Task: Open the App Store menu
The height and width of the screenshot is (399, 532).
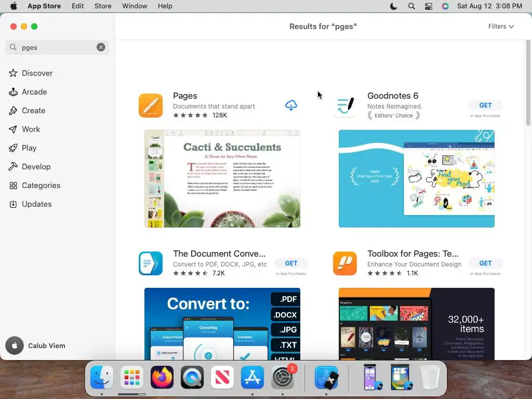Action: coord(44,6)
